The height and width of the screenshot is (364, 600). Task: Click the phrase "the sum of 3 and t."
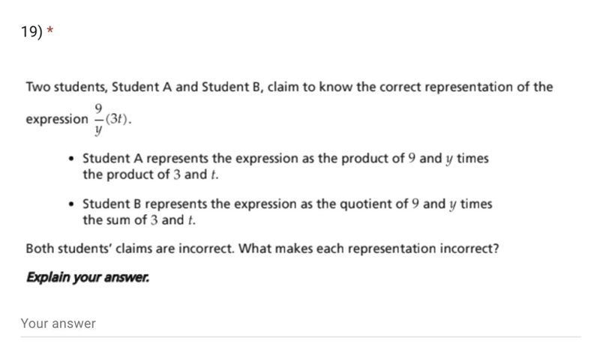pos(139,220)
